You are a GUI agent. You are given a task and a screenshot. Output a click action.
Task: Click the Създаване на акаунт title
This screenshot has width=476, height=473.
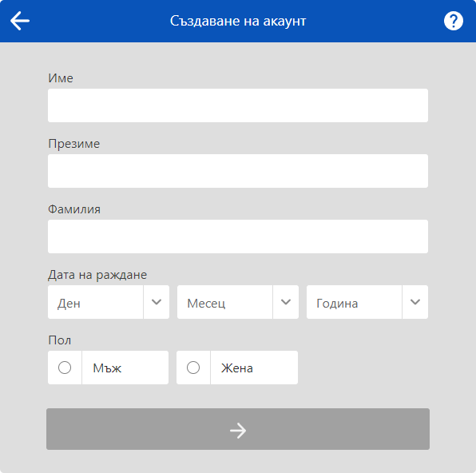[238, 21]
